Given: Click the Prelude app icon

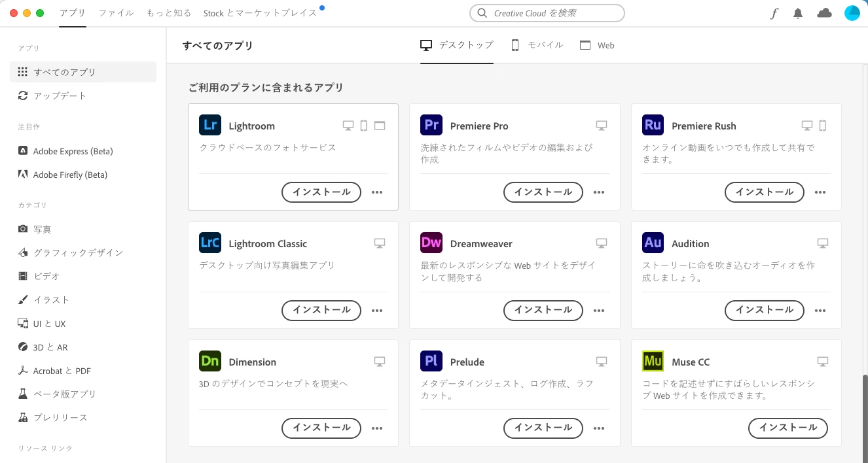Looking at the screenshot, I should click(x=431, y=361).
